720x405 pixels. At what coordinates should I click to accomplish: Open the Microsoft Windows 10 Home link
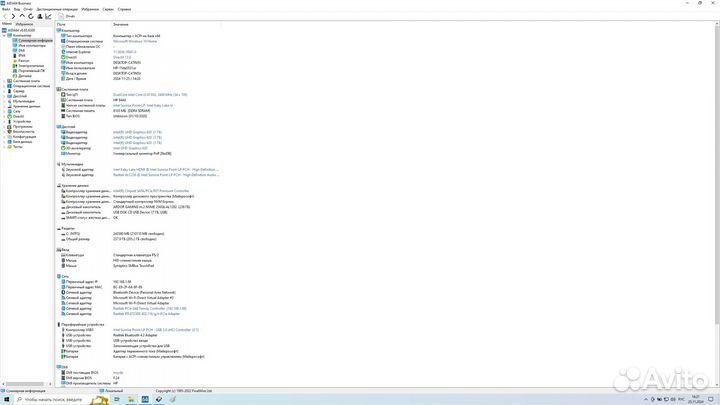coord(135,41)
